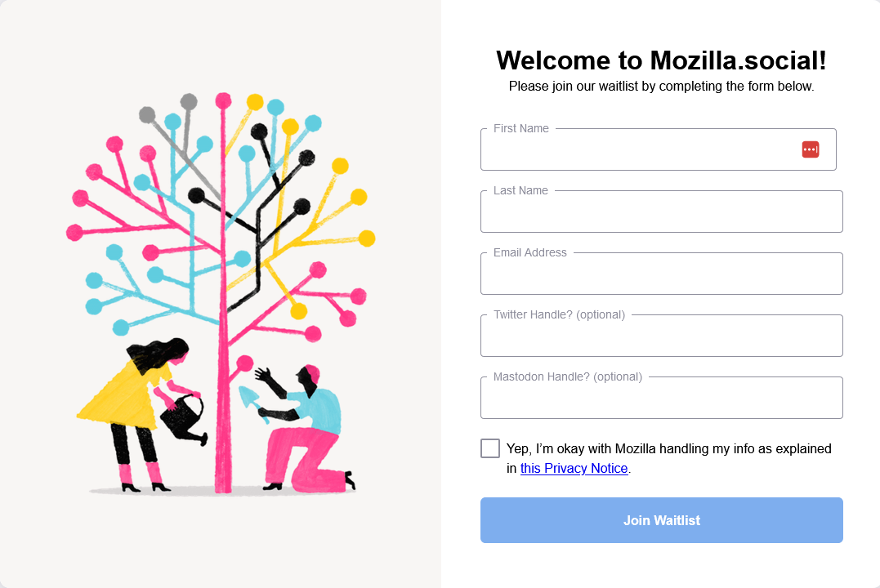This screenshot has height=588, width=880.
Task: Enable the Mozilla privacy consent checkbox
Action: click(x=490, y=448)
